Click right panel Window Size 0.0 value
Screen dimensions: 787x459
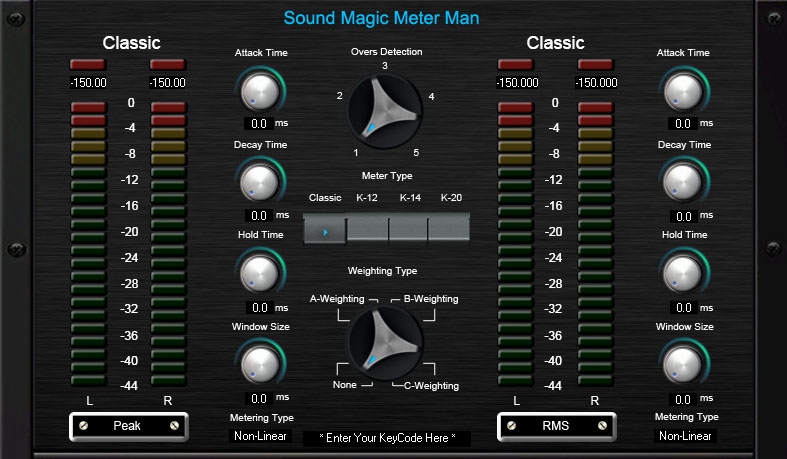pyautogui.click(x=683, y=400)
